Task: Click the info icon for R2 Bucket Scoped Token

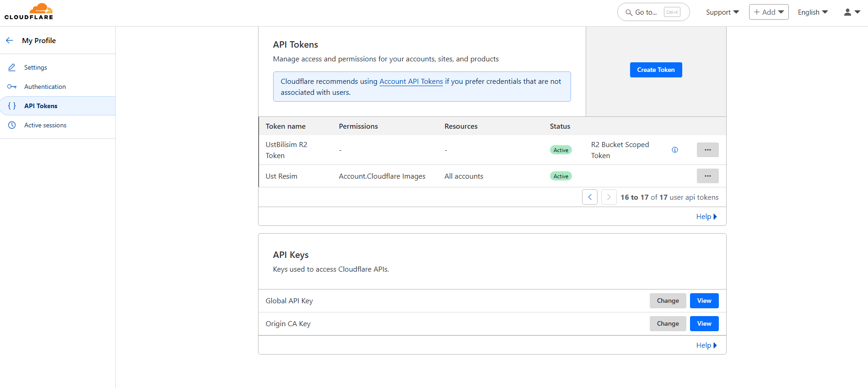Action: [x=674, y=150]
